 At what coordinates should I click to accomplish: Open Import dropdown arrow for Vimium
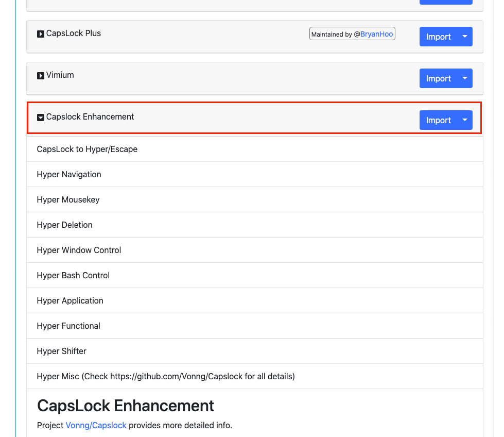coord(465,78)
